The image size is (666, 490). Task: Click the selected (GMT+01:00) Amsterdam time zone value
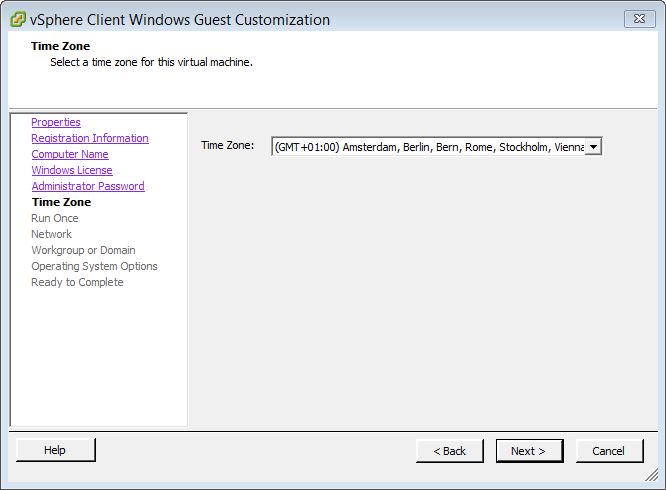[x=428, y=147]
